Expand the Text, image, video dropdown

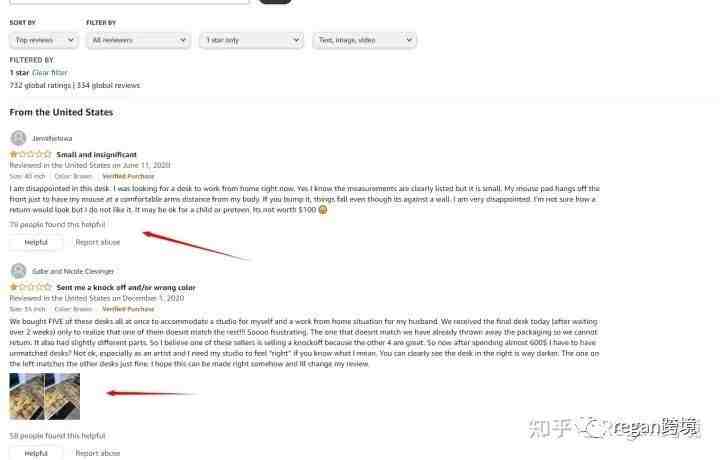[365, 40]
